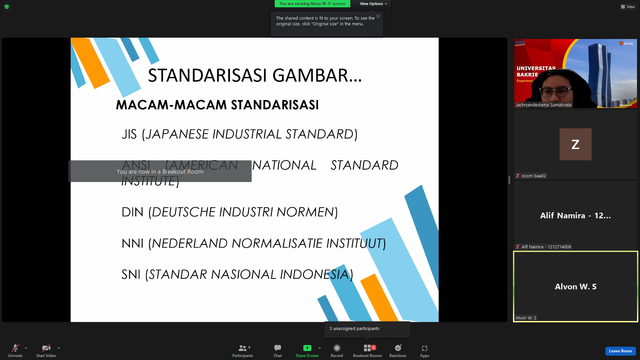This screenshot has width=640, height=360.
Task: Unmute the microphone
Action: click(x=15, y=350)
